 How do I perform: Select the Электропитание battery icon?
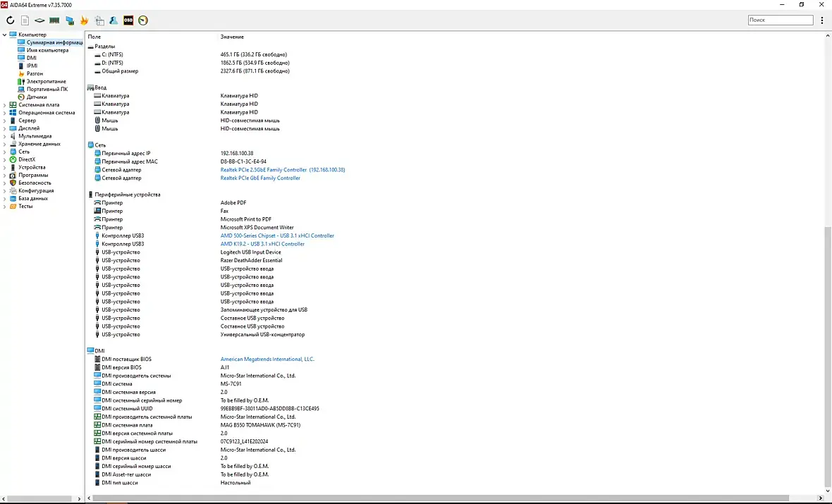tap(21, 81)
